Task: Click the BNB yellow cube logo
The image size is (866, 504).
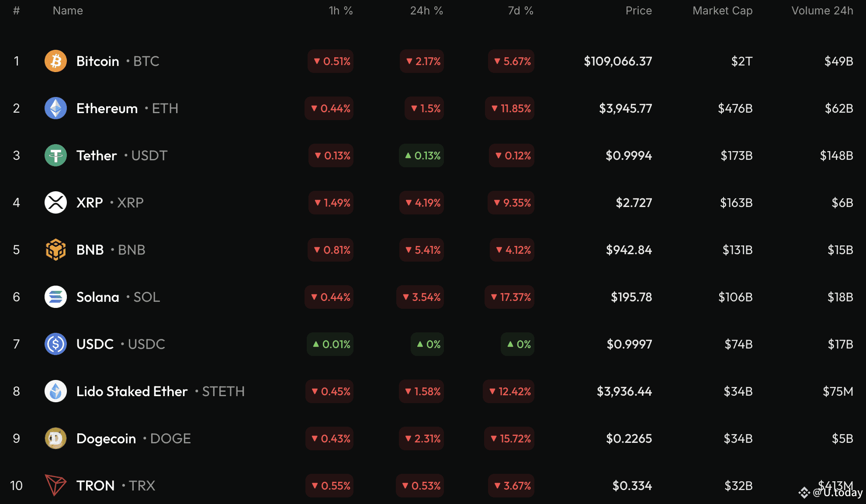Action: click(55, 250)
